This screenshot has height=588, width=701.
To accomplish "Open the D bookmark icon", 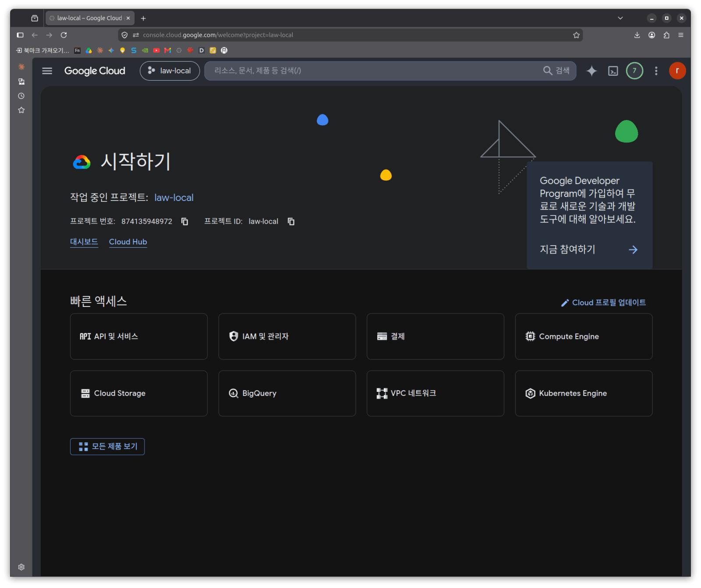I will click(202, 50).
